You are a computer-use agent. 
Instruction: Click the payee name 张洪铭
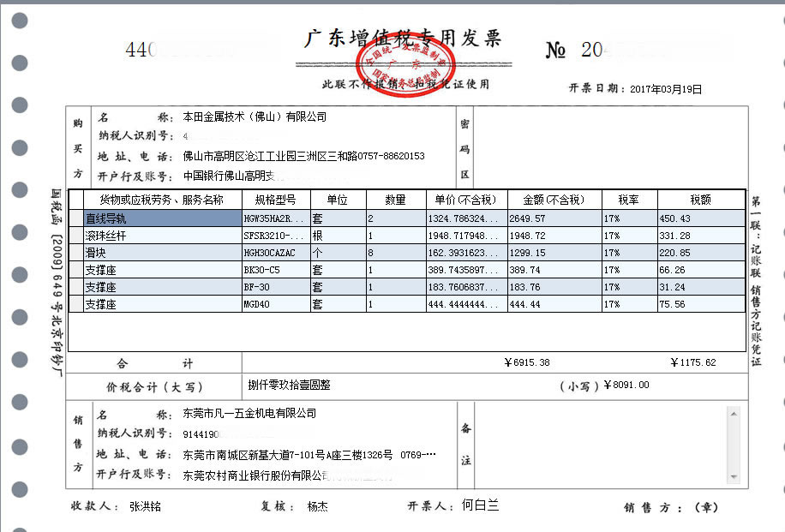pos(145,506)
